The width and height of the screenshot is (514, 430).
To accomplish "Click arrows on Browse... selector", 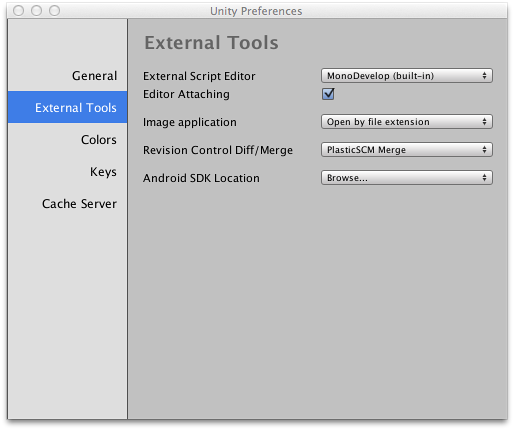I will (484, 178).
